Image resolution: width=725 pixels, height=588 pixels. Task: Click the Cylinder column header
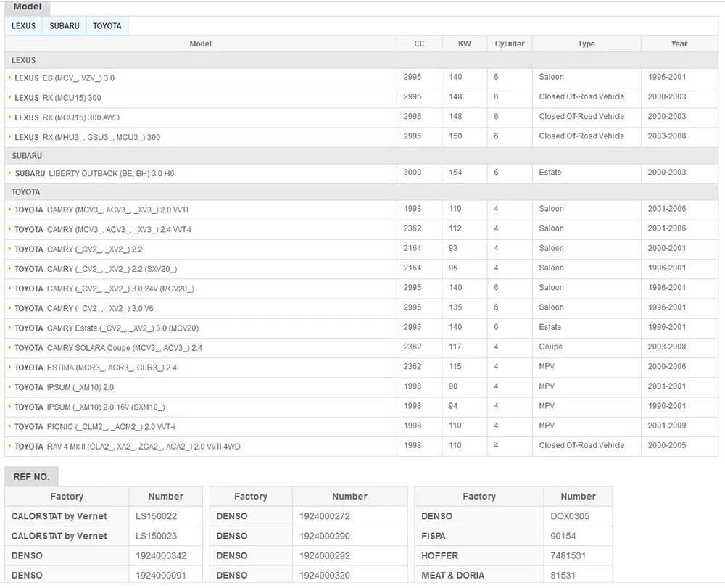point(510,44)
